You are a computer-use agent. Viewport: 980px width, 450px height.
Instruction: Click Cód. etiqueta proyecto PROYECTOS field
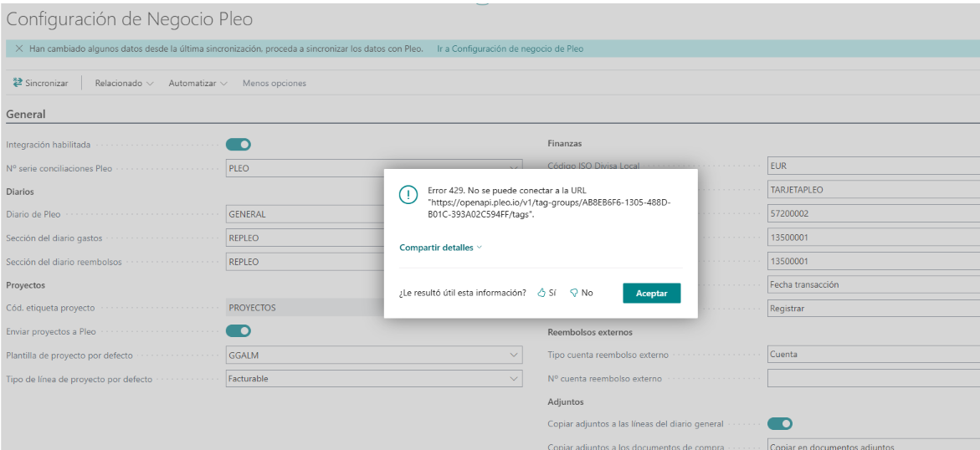point(305,308)
